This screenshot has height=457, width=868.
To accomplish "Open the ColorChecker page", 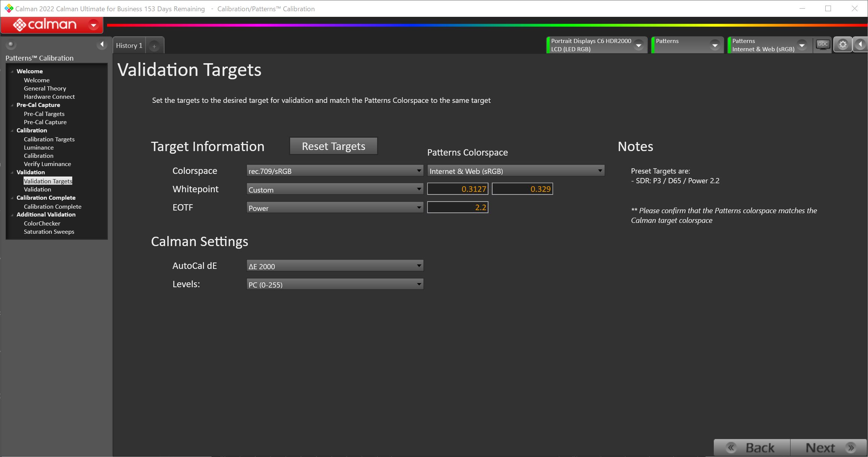I will (x=42, y=223).
